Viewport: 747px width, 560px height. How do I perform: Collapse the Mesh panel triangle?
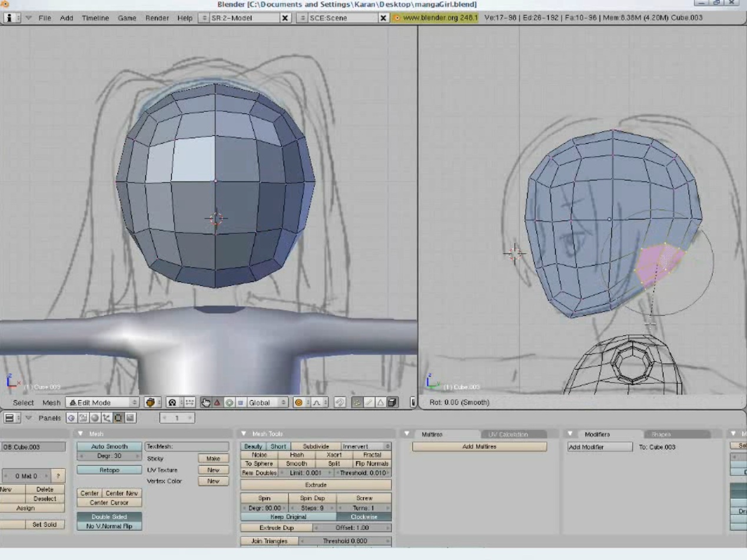(81, 433)
